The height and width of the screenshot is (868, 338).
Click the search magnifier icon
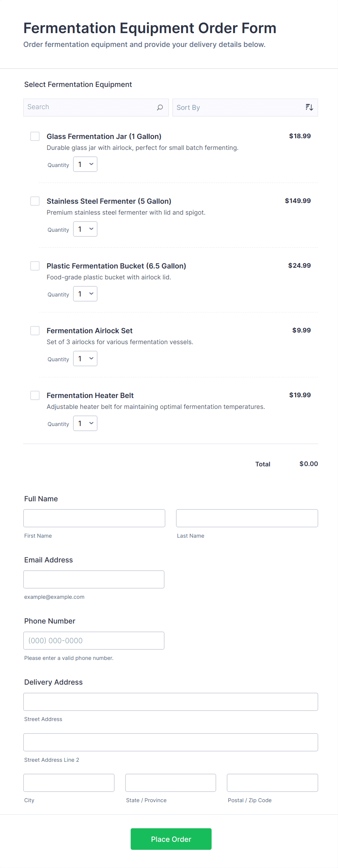pyautogui.click(x=160, y=107)
